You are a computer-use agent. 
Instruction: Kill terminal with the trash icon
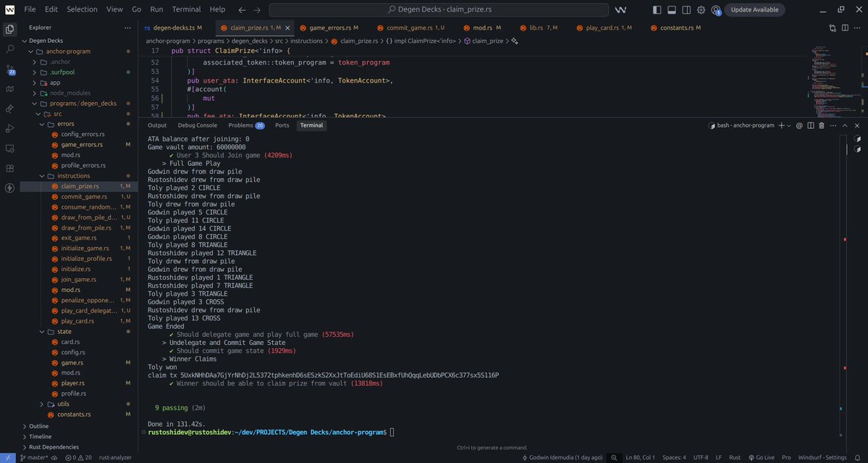[822, 126]
